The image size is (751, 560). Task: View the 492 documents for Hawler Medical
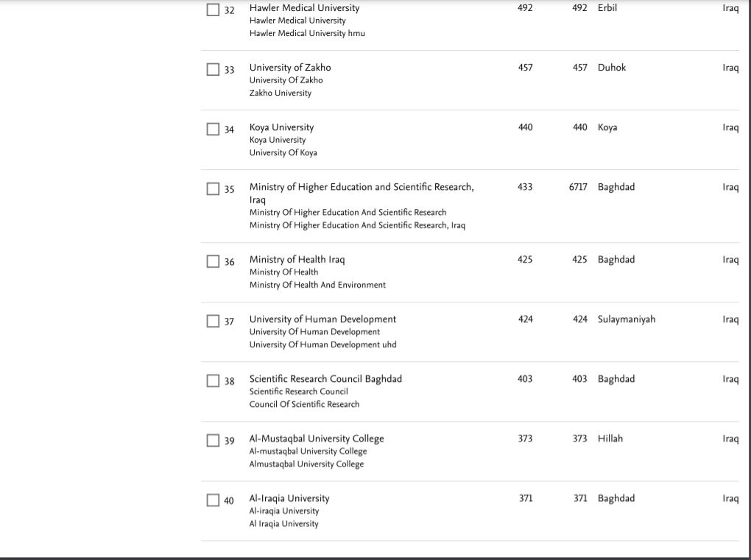[x=579, y=8]
